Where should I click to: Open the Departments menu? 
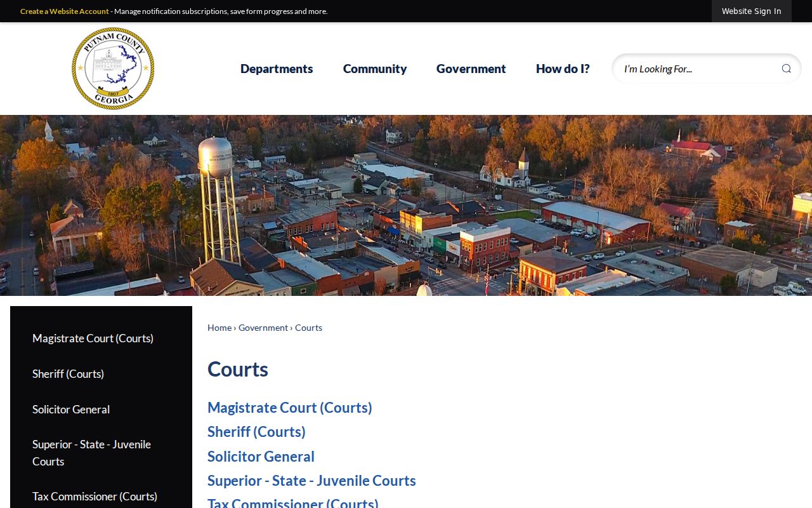(x=277, y=69)
